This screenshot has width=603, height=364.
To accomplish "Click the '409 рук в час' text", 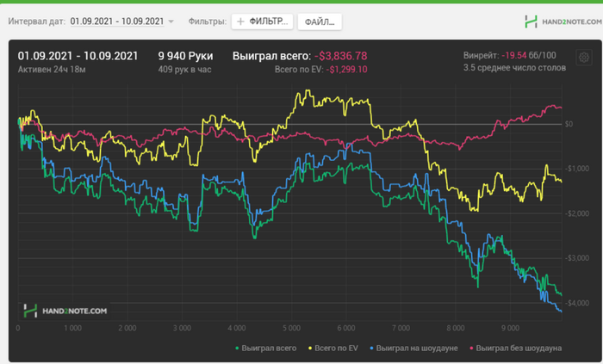I will point(184,70).
